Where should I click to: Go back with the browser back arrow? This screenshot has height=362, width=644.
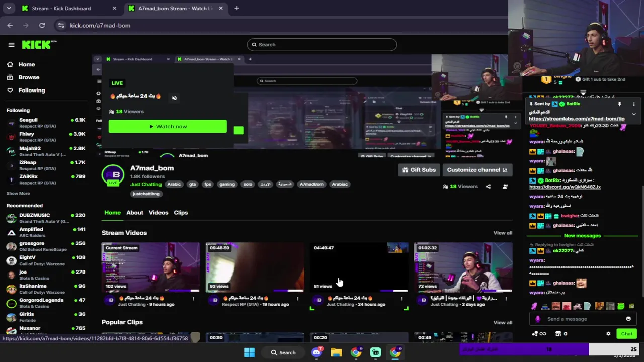coord(10,25)
